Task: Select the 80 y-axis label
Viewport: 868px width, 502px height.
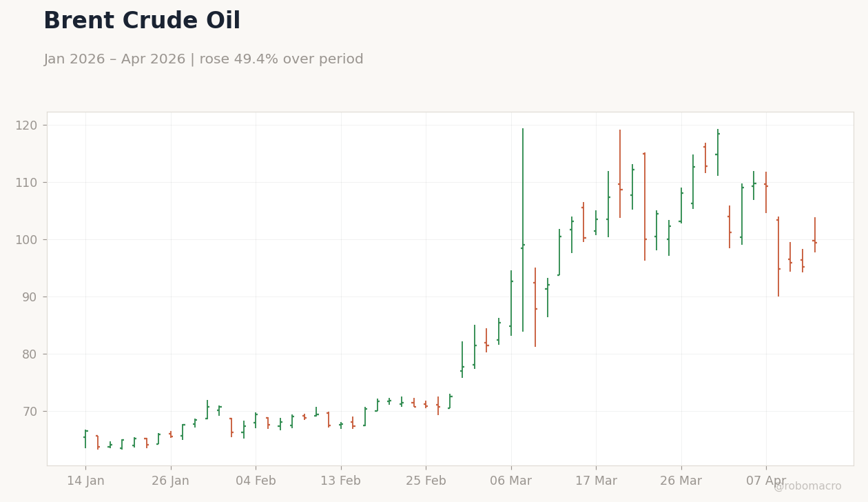Action: click(x=30, y=354)
